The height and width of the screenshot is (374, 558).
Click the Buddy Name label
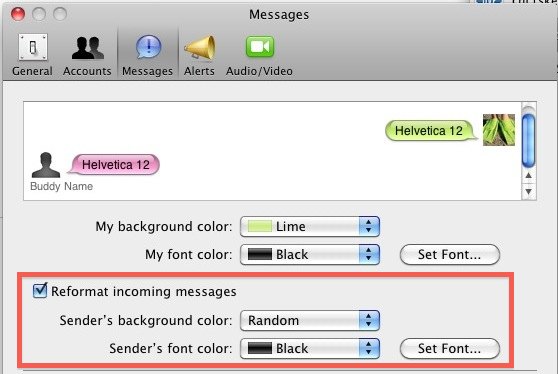[62, 186]
